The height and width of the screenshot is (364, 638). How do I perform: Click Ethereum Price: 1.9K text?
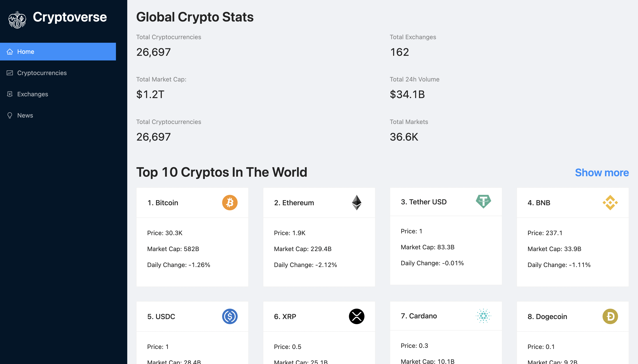click(290, 233)
